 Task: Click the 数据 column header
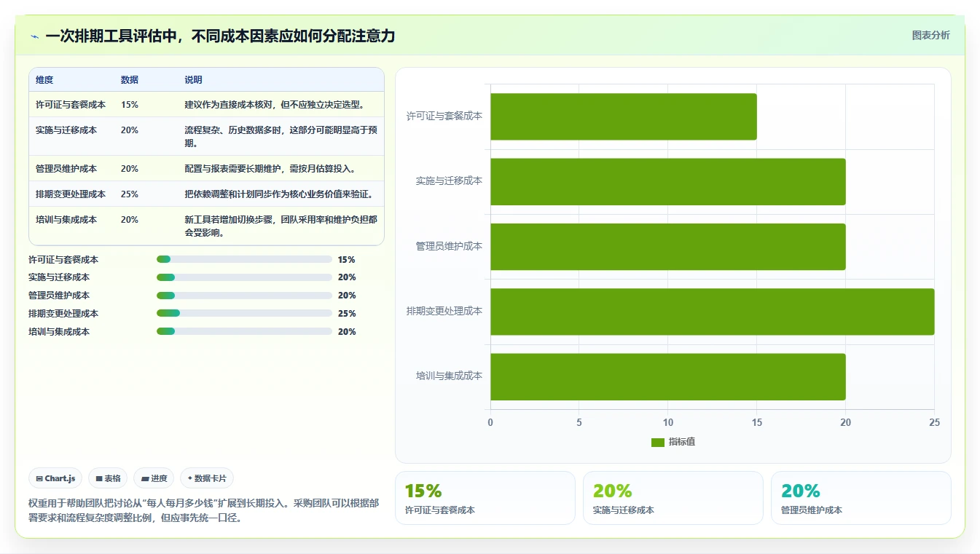point(130,79)
